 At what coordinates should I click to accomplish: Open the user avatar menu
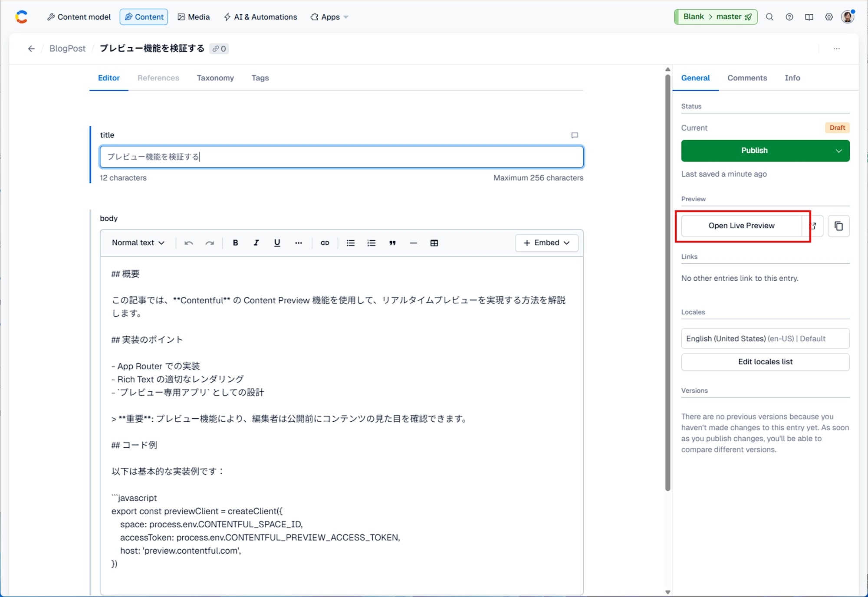pyautogui.click(x=848, y=17)
